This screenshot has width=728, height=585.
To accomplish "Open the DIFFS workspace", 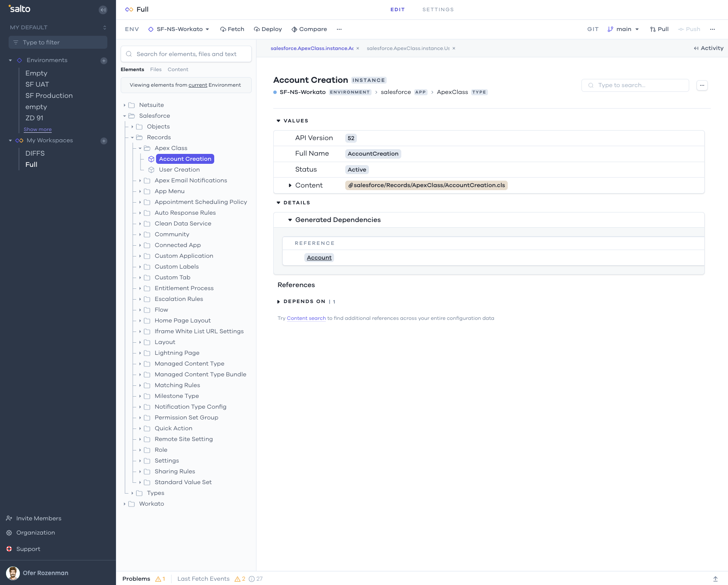I will point(35,153).
